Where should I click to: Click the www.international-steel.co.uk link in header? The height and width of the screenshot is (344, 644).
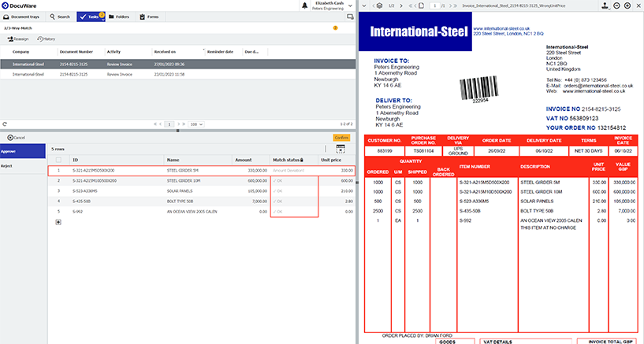pyautogui.click(x=501, y=28)
